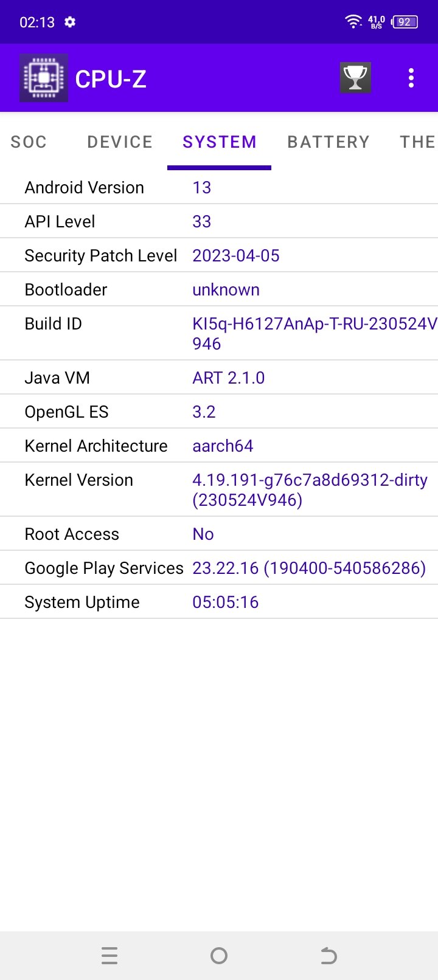Open the trophy benchmark icon
Viewport: 438px width, 980px height.
point(355,78)
